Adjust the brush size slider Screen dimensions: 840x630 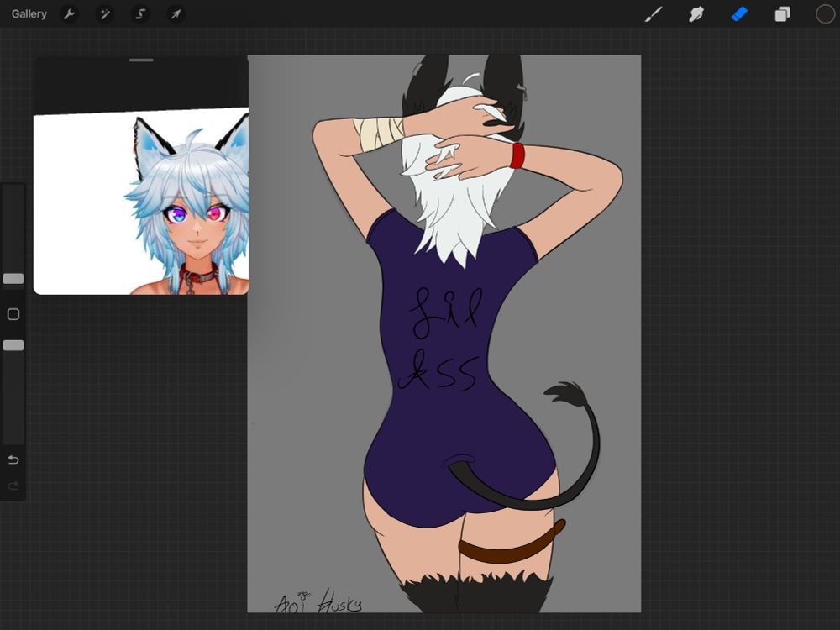[x=13, y=278]
